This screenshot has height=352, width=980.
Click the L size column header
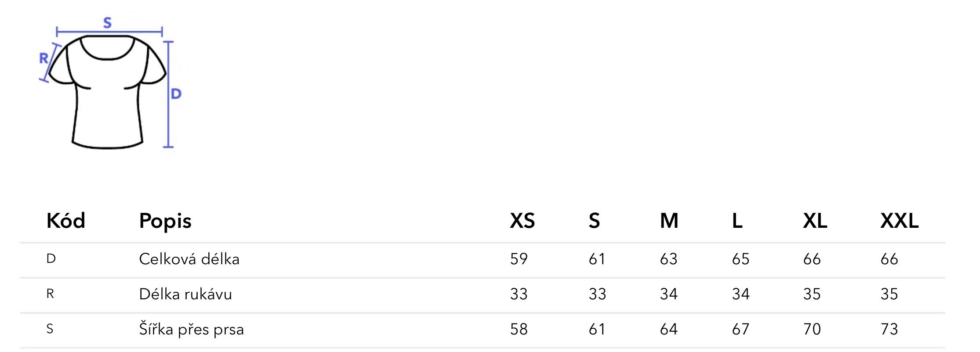[x=737, y=220]
